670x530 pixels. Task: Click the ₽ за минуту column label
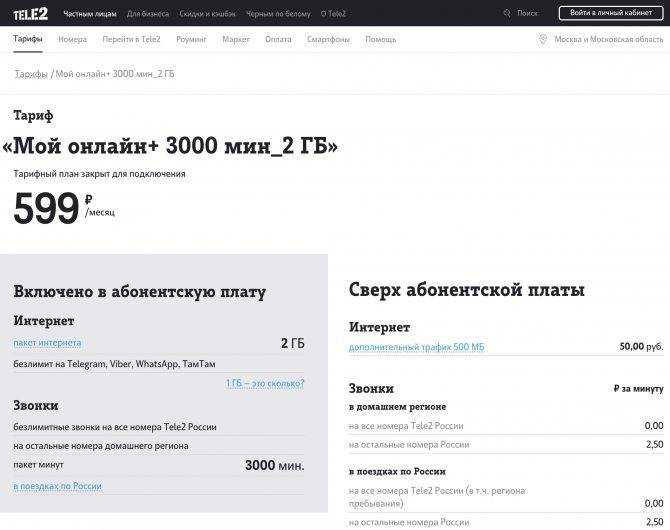pyautogui.click(x=638, y=389)
